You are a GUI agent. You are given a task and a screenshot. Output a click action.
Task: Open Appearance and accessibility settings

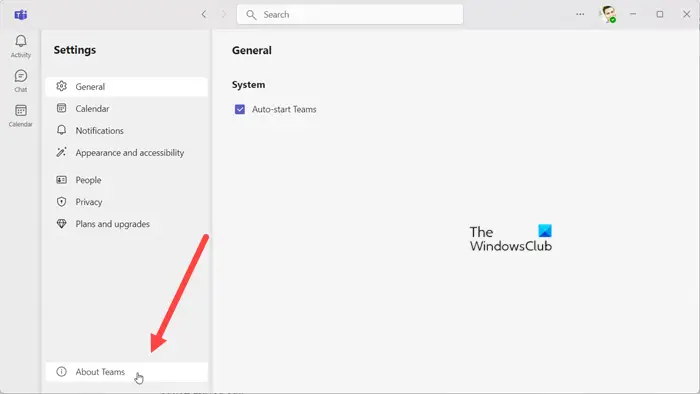126,153
